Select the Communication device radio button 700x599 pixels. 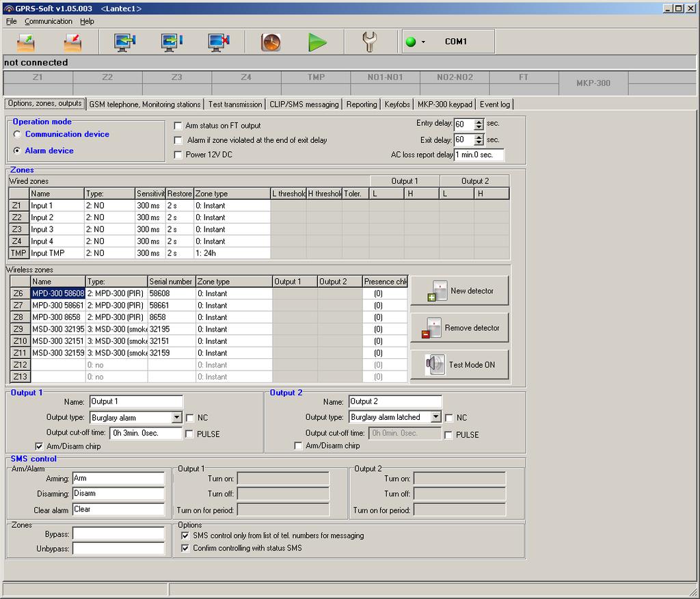click(x=17, y=134)
